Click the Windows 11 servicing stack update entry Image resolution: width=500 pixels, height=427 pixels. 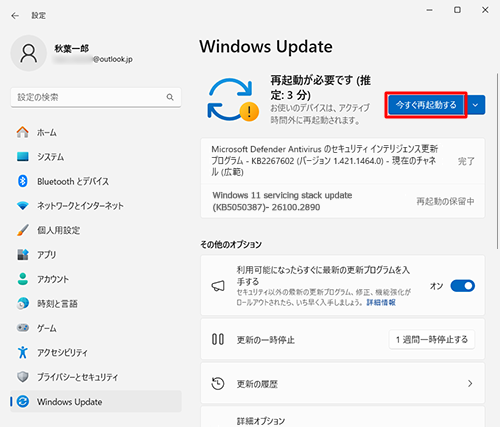coord(343,201)
